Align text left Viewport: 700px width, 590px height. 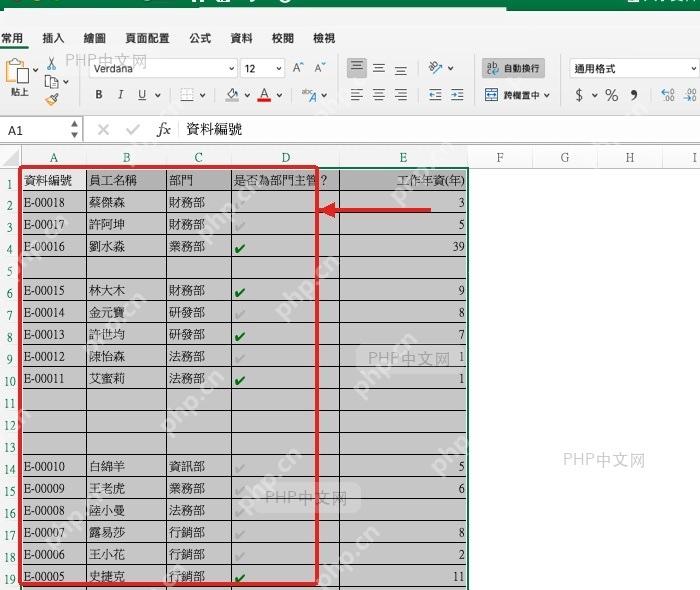(x=357, y=95)
